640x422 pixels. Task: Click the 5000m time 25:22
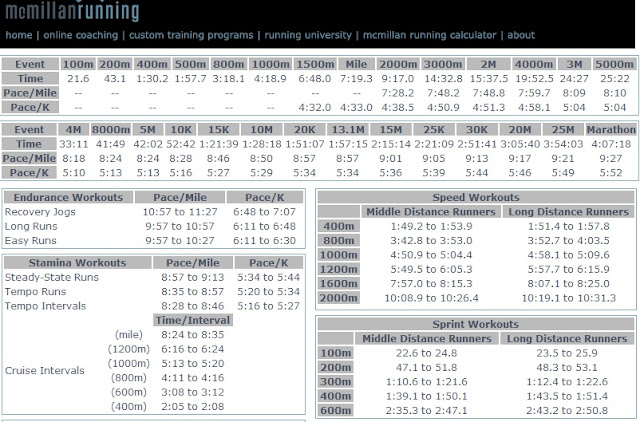[614, 78]
